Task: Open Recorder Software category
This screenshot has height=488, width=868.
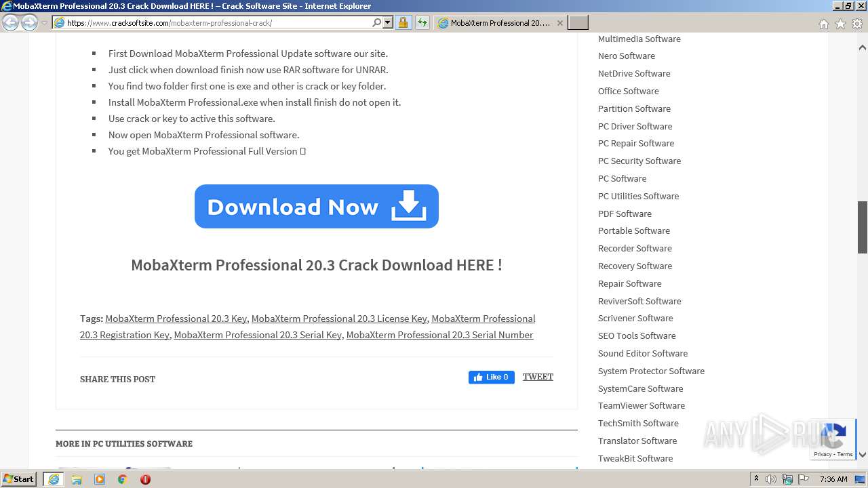Action: (635, 249)
